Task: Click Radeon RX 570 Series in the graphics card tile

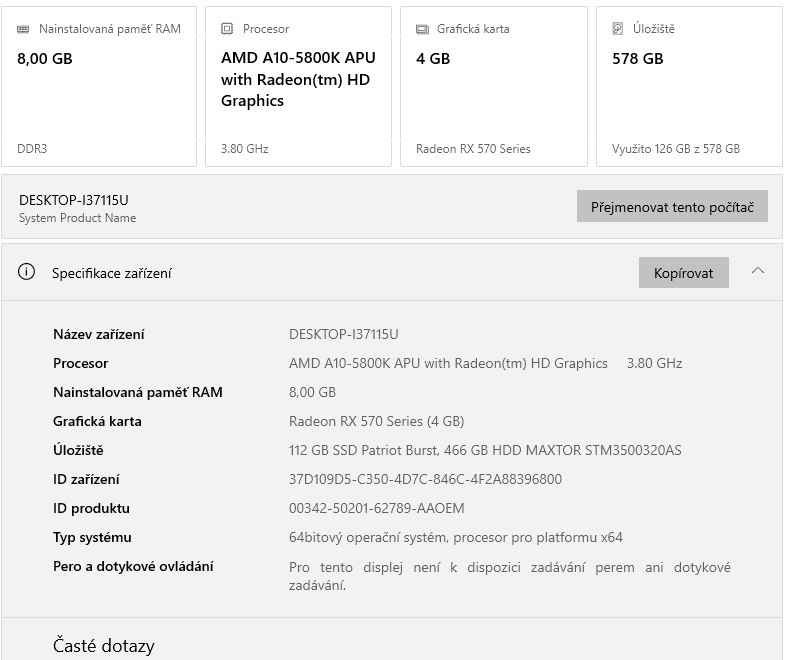Action: [x=473, y=149]
